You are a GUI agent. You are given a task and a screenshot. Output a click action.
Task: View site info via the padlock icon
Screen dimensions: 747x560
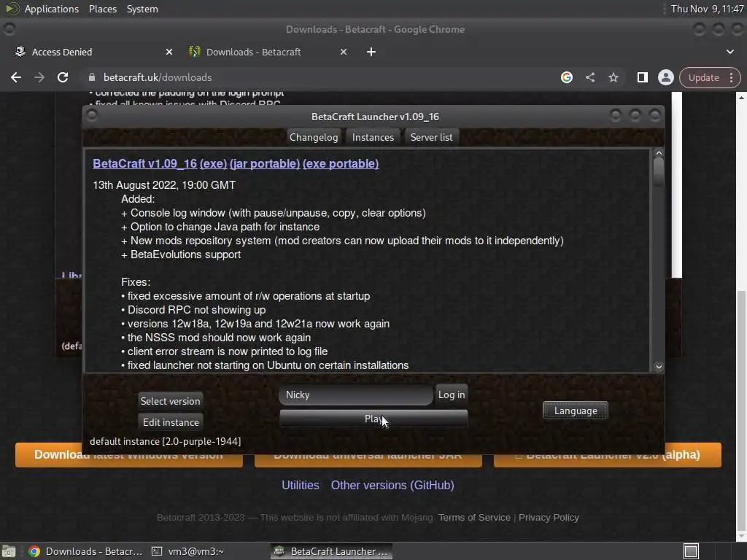coord(92,77)
